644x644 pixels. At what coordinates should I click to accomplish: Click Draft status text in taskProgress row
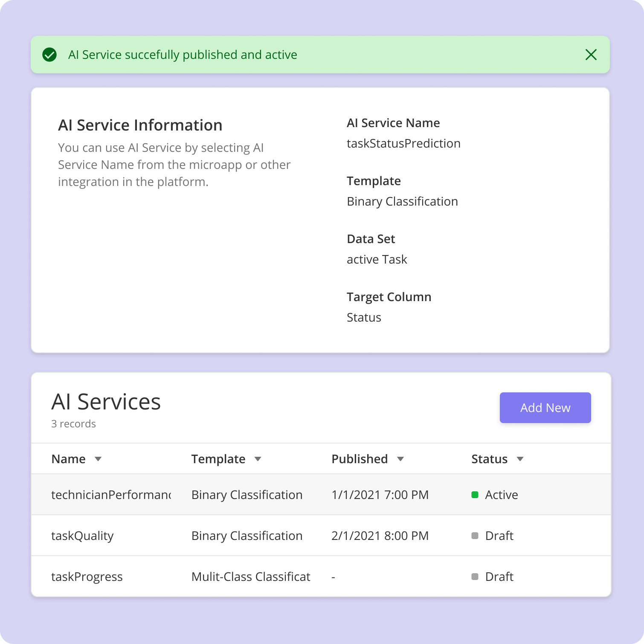tap(499, 577)
